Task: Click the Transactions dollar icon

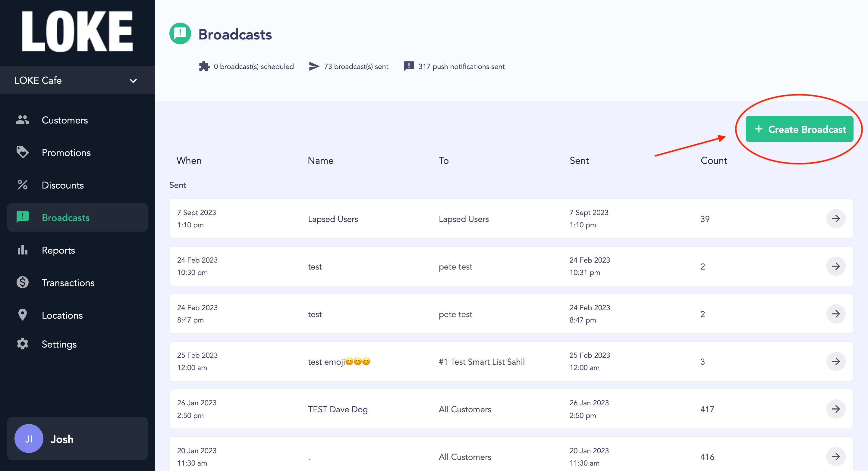Action: click(x=23, y=282)
